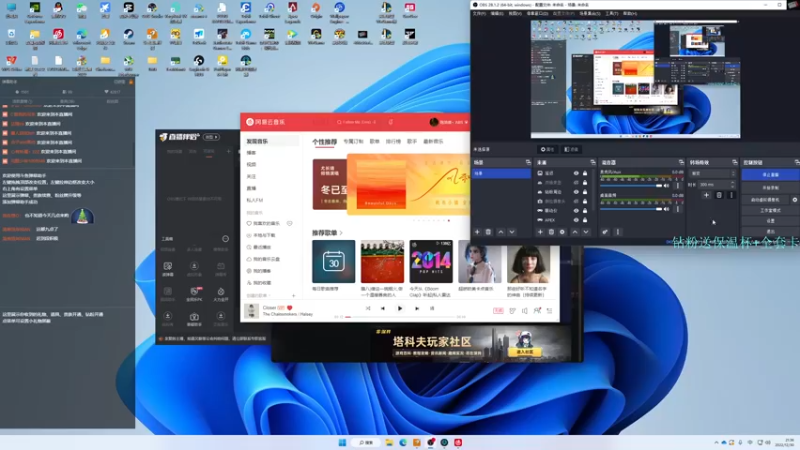Open Mic/Aux channel three-dot menu

coord(678,186)
